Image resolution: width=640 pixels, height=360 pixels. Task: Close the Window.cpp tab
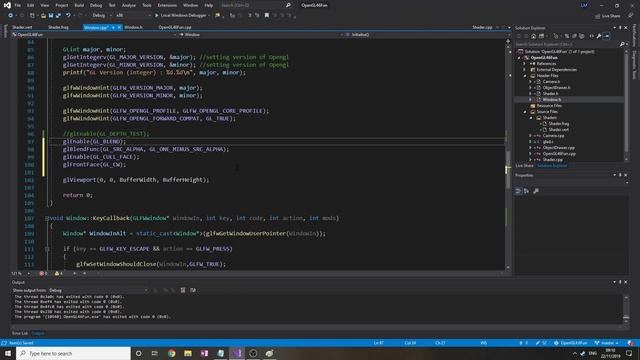tap(119, 27)
